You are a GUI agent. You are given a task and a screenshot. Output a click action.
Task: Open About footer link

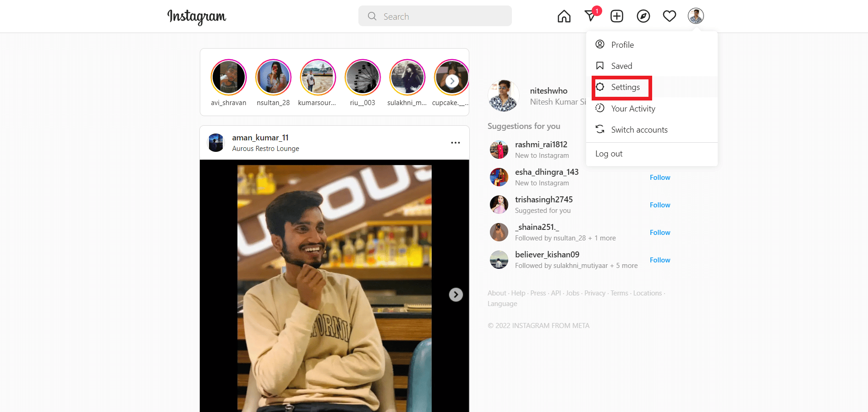(497, 293)
